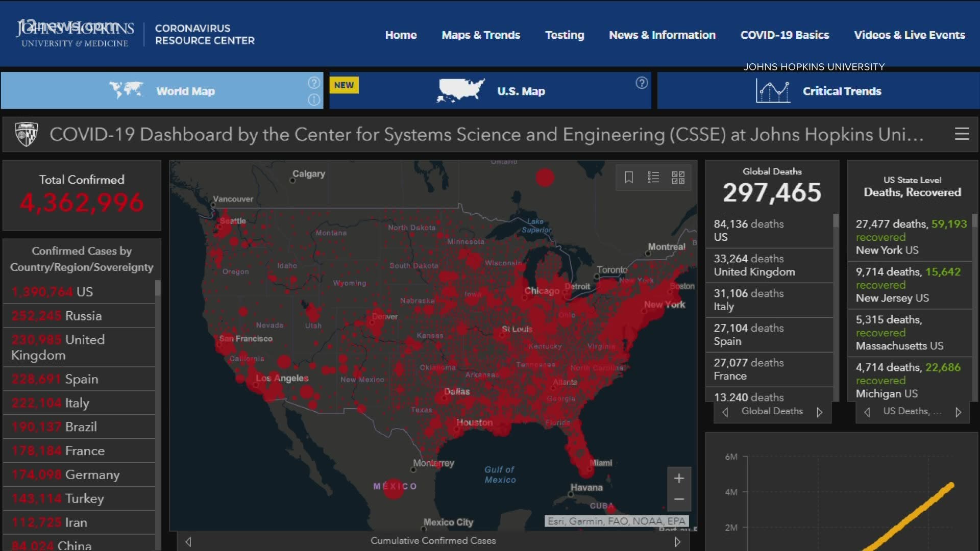
Task: Select France in confirmed cases list
Action: point(79,451)
